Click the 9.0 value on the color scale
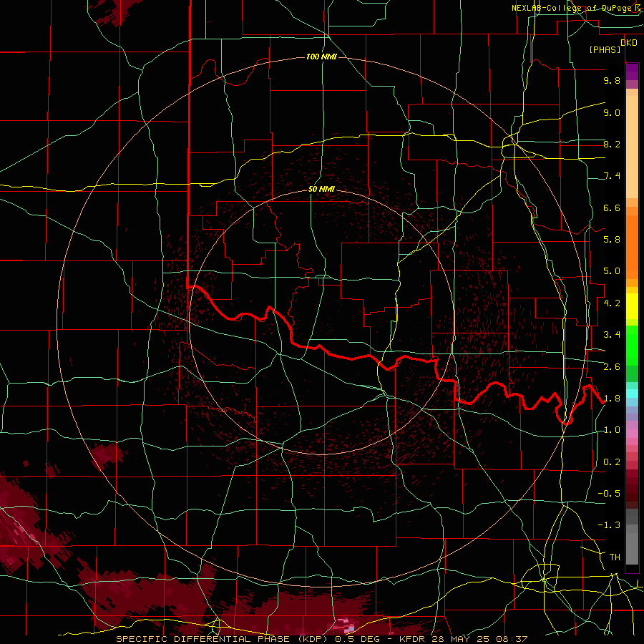Viewport: 644px width, 644px height. [x=612, y=112]
